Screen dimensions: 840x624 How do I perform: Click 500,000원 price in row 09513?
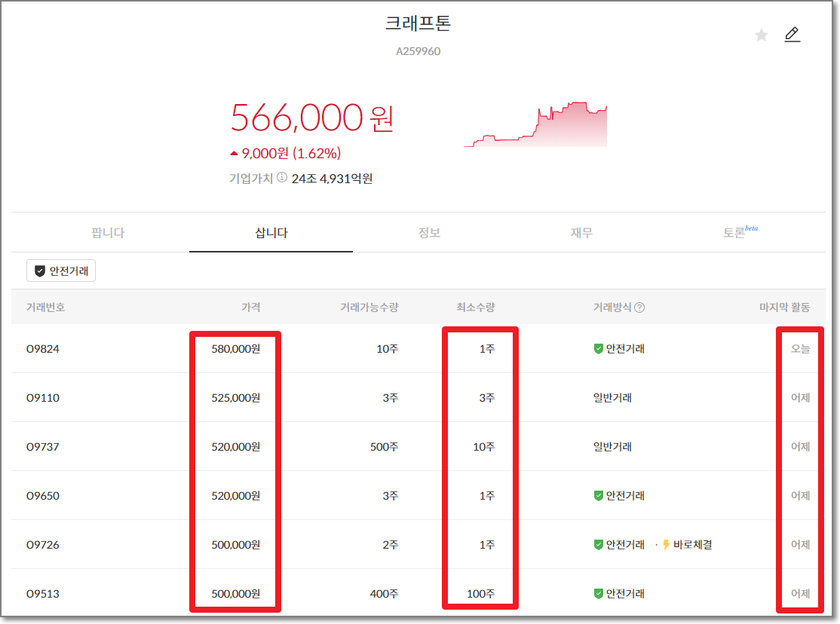point(236,593)
